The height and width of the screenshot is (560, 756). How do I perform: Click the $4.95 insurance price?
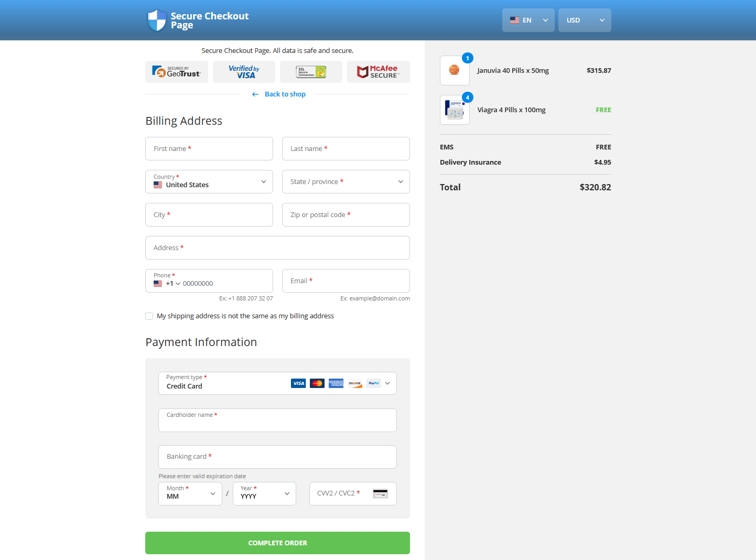click(x=602, y=162)
